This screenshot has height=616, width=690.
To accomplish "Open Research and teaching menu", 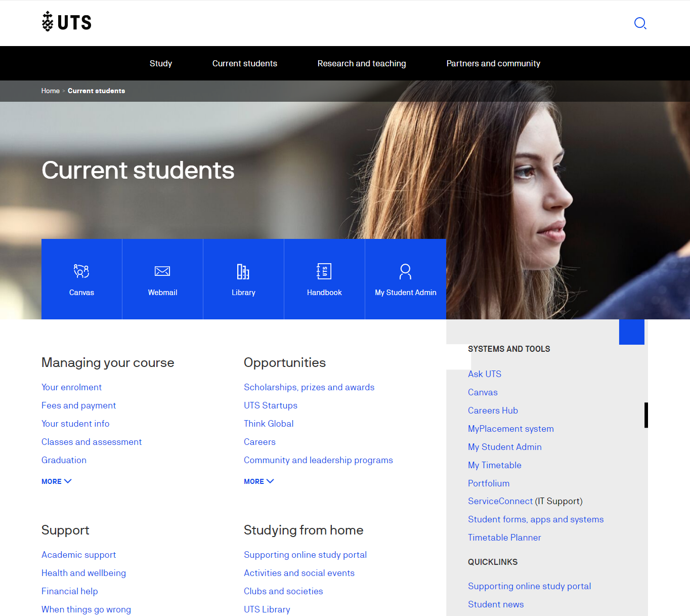I will (362, 63).
